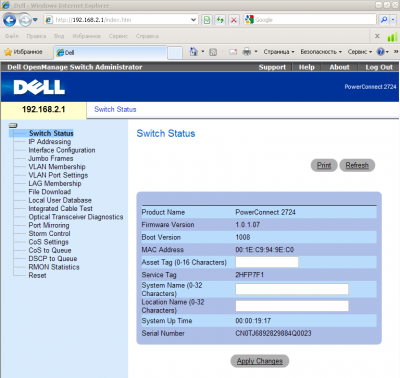Click the System Name input field
The height and width of the screenshot is (378, 400).
tap(292, 289)
